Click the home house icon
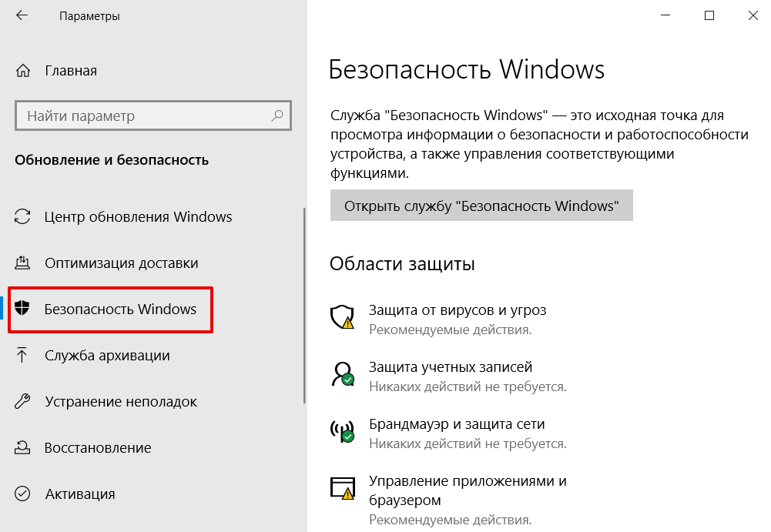Screen dimensions: 771x532 [x=22, y=70]
